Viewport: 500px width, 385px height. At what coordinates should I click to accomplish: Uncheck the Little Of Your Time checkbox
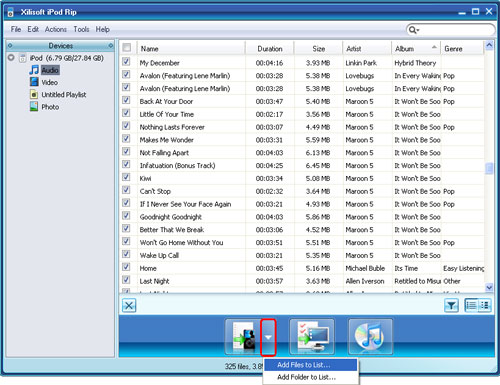pos(126,113)
